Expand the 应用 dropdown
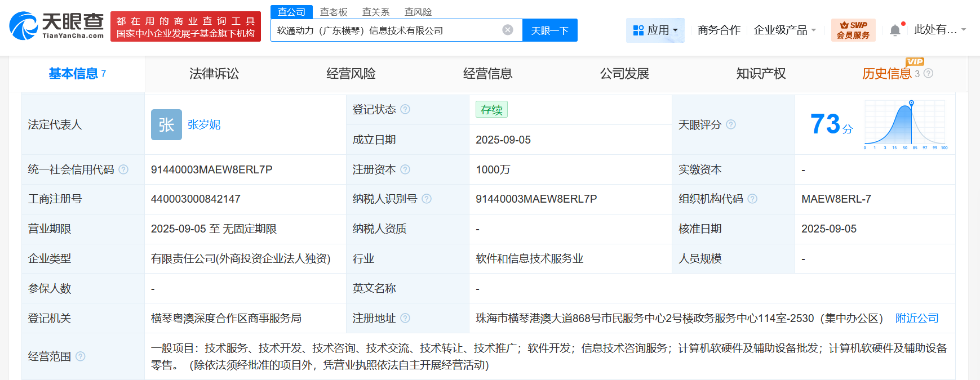 click(655, 30)
